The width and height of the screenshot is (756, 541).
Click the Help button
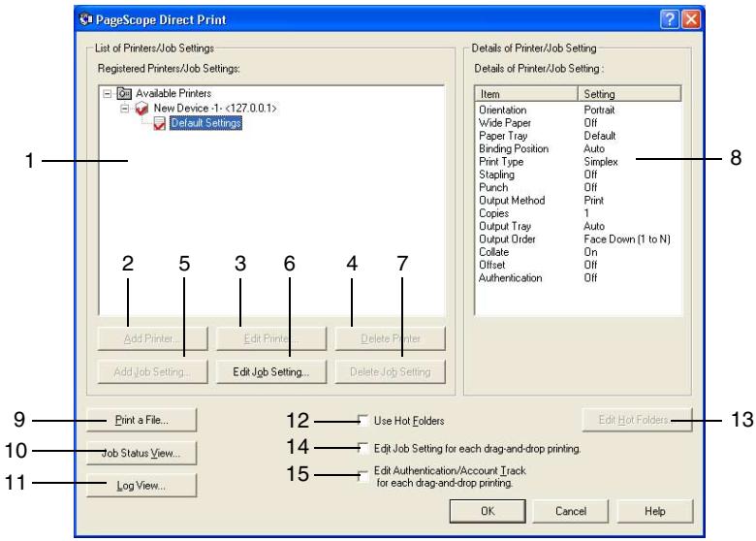pyautogui.click(x=655, y=511)
